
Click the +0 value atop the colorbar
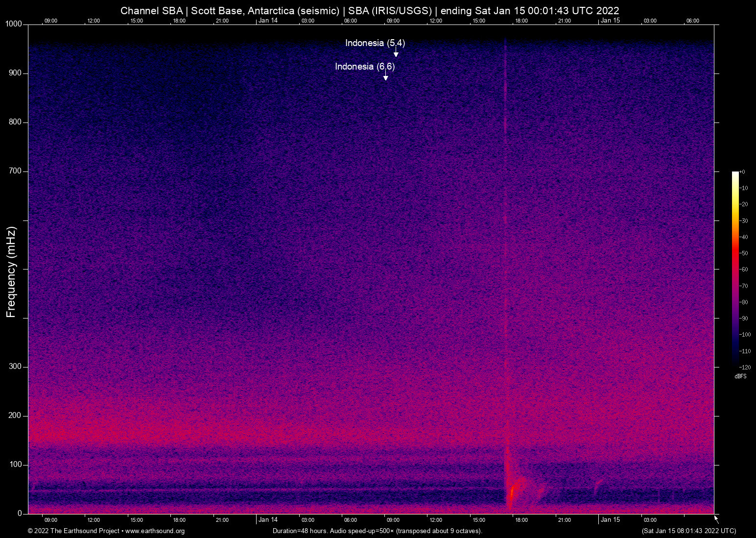(743, 171)
